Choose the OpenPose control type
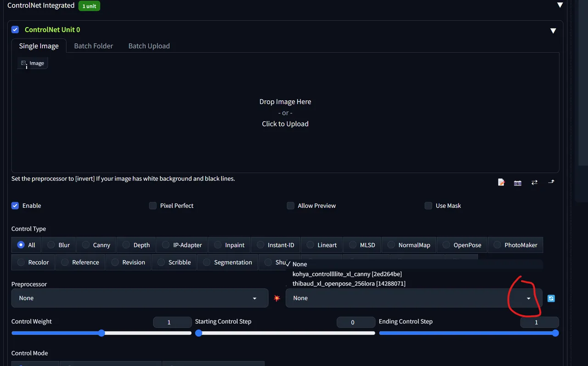 point(462,245)
